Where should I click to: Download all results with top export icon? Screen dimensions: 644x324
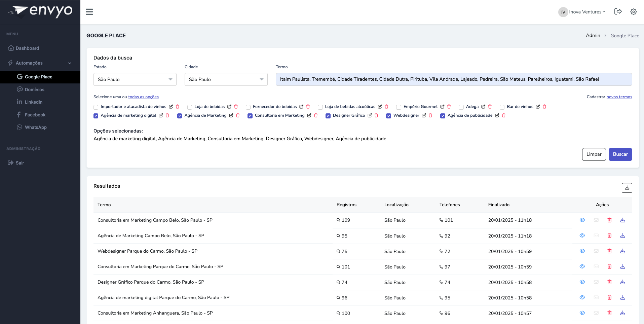pos(627,188)
